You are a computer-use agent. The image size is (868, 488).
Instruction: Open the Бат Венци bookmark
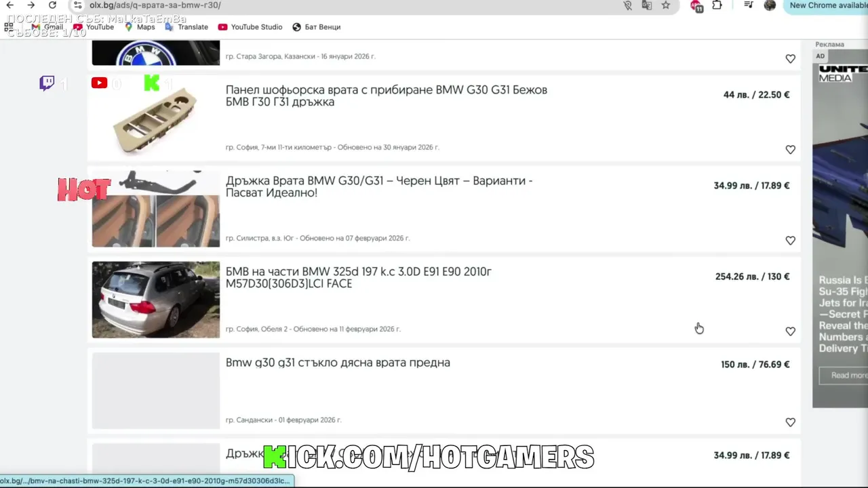(x=316, y=27)
